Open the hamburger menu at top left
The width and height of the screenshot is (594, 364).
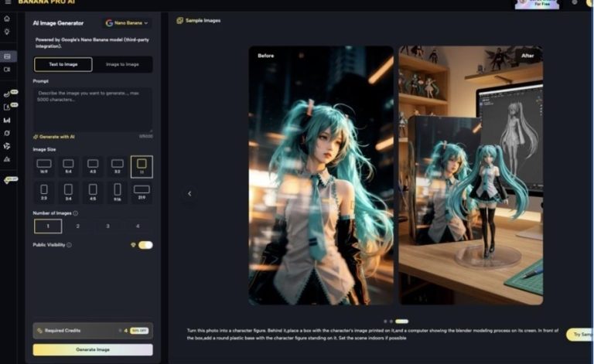click(x=7, y=2)
